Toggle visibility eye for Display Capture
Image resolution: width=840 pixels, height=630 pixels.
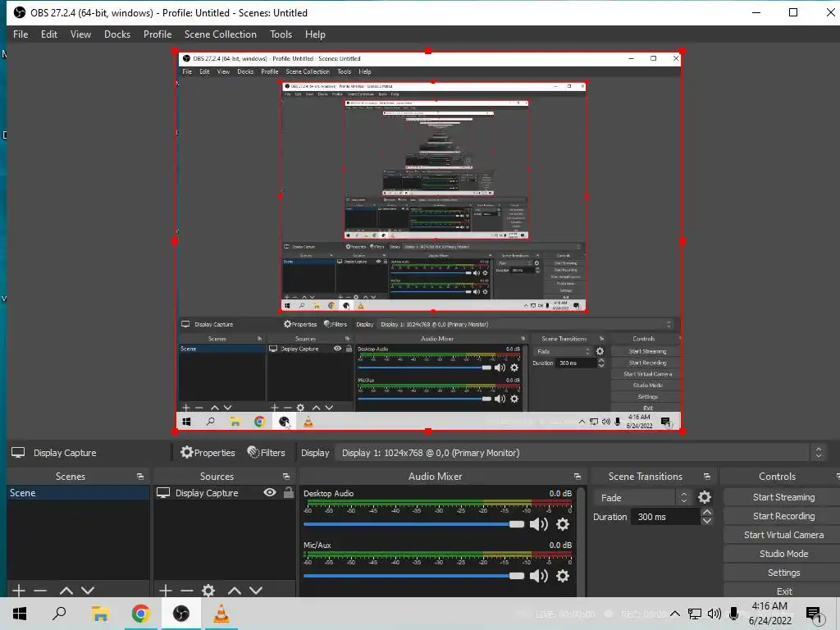click(270, 492)
